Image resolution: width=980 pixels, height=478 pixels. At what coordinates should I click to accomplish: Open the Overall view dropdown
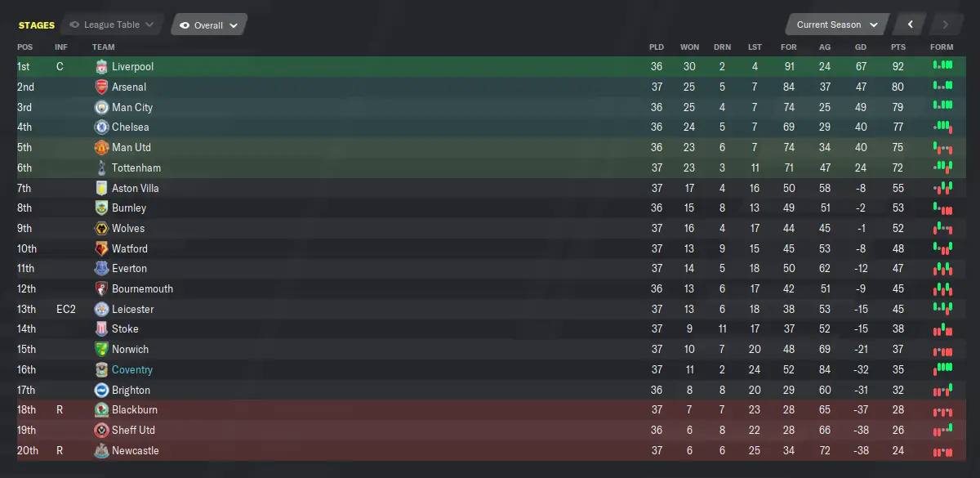209,25
